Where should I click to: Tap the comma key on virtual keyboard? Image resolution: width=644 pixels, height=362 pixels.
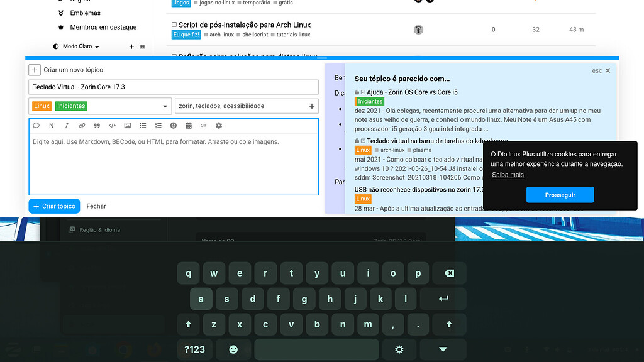tap(392, 324)
